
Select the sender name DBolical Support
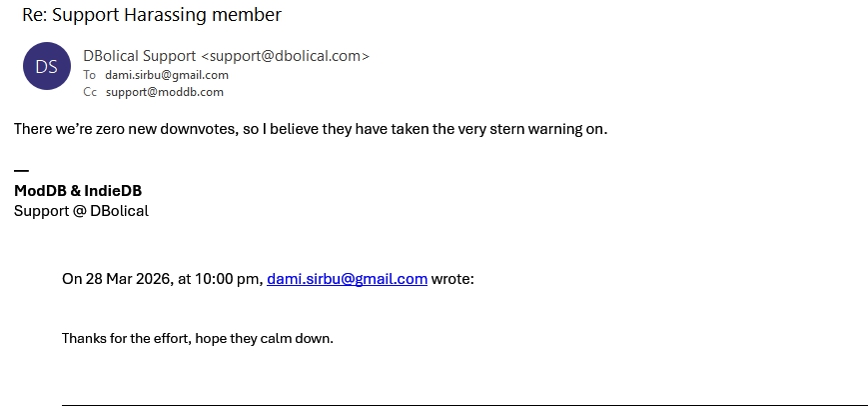point(140,56)
